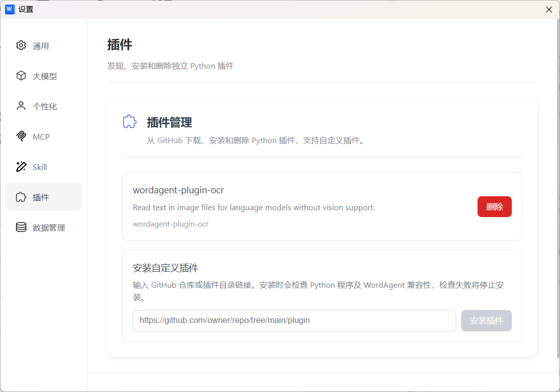Click the gear icon beside 通用

21,45
